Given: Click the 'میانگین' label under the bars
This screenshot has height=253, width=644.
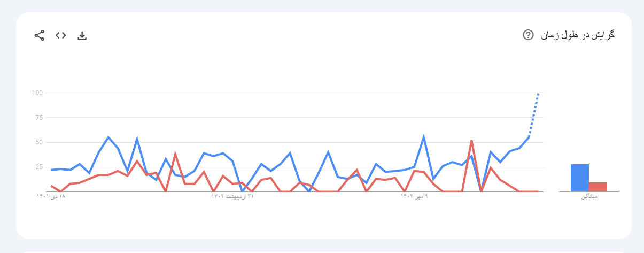Looking at the screenshot, I should (x=589, y=197).
